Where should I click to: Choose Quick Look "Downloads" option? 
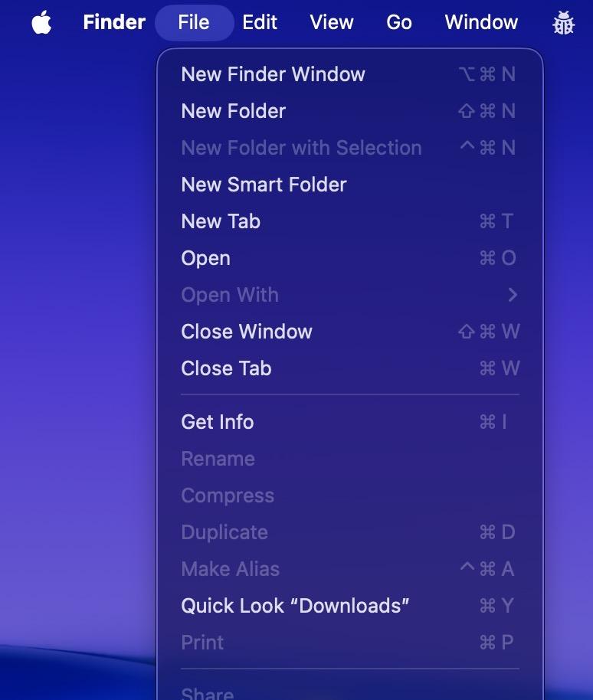pos(295,606)
